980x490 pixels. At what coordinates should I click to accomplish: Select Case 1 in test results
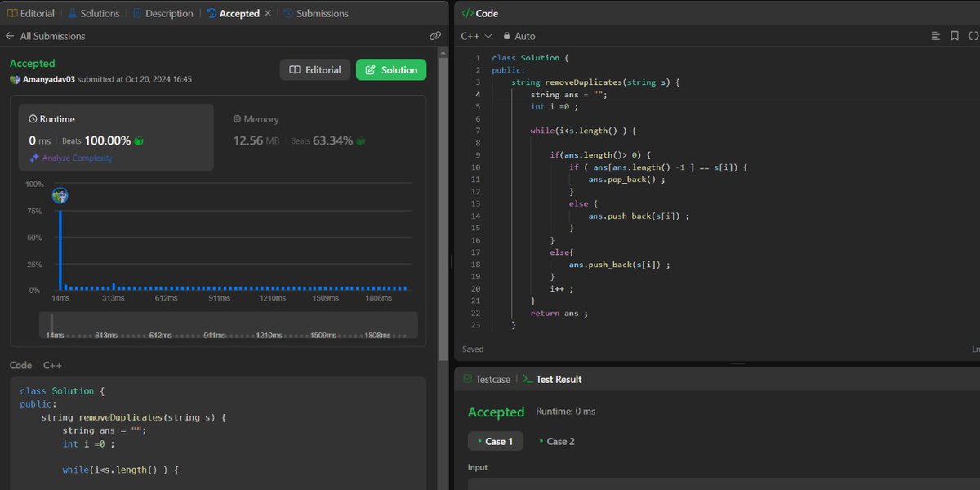tap(495, 441)
